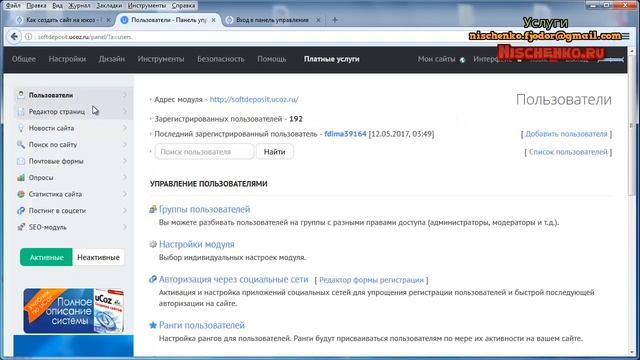Open Инструменты in panel top navigation
This screenshot has width=640, height=360.
click(x=161, y=59)
